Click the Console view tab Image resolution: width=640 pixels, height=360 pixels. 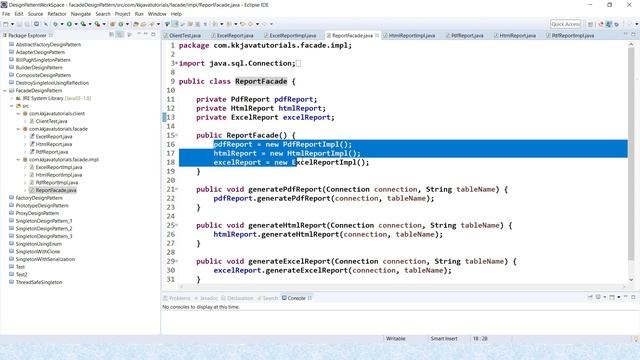296,298
